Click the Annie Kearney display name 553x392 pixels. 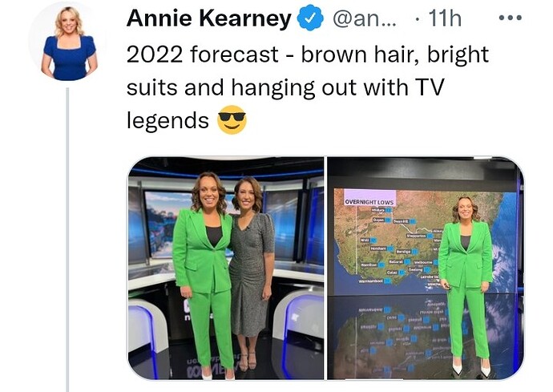pos(209,18)
